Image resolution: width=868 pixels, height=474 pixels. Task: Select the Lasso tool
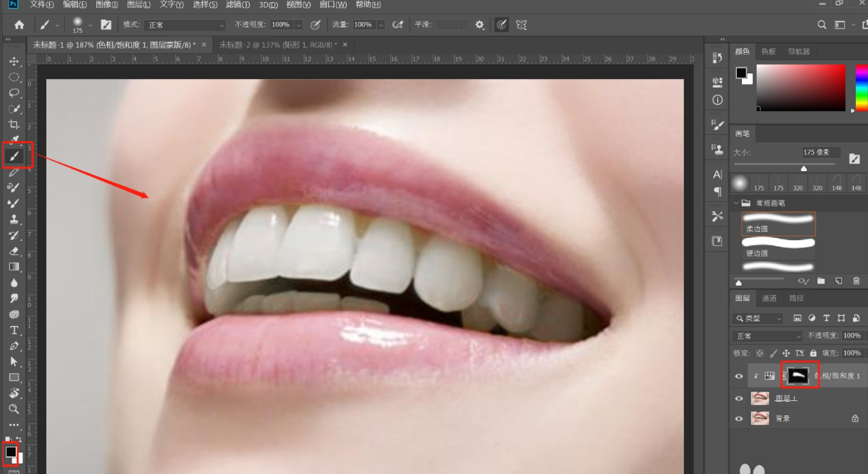tap(14, 93)
